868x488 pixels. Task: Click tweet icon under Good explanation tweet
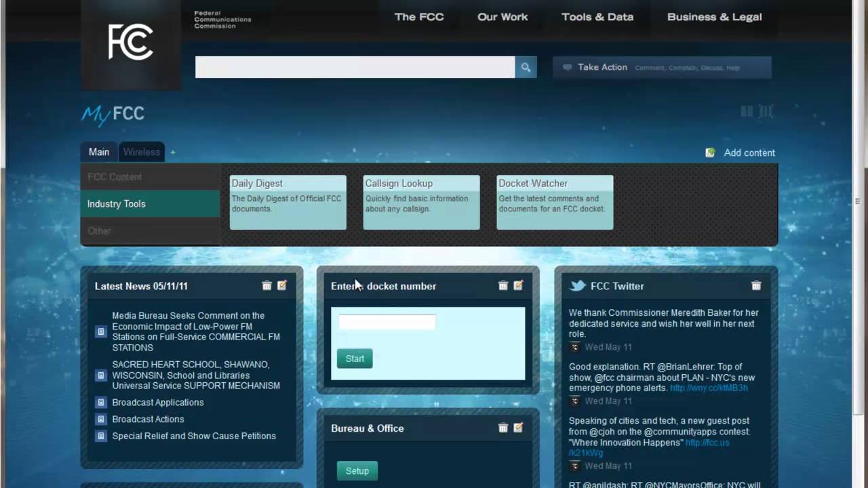[574, 401]
